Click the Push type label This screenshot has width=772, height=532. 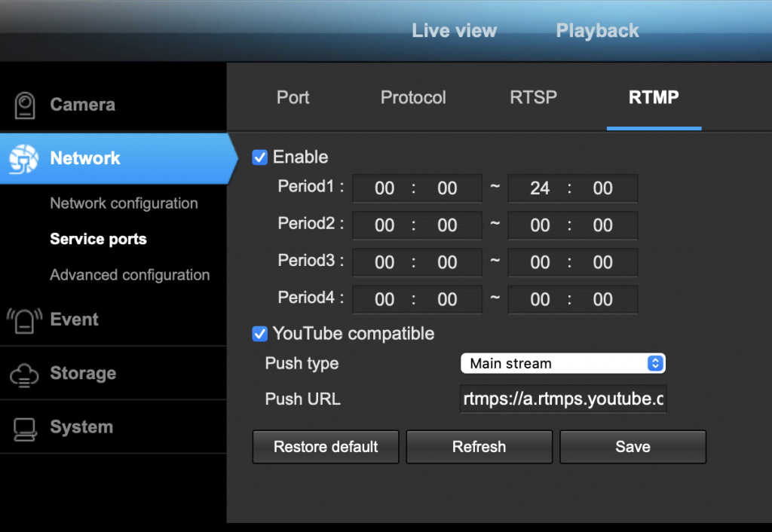[302, 364]
